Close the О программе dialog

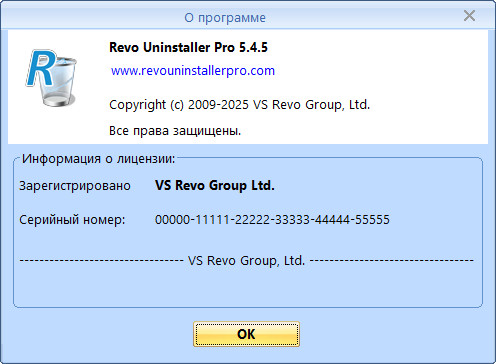[469, 16]
